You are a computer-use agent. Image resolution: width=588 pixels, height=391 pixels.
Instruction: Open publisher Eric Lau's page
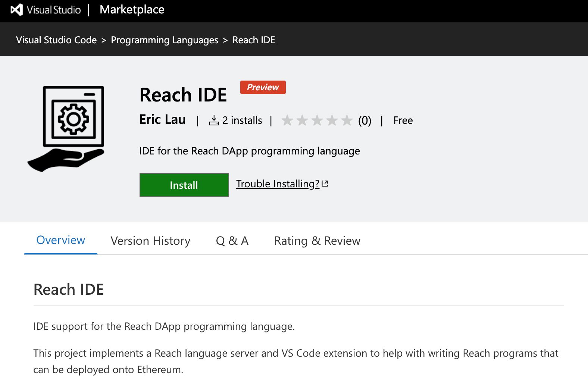pos(162,120)
